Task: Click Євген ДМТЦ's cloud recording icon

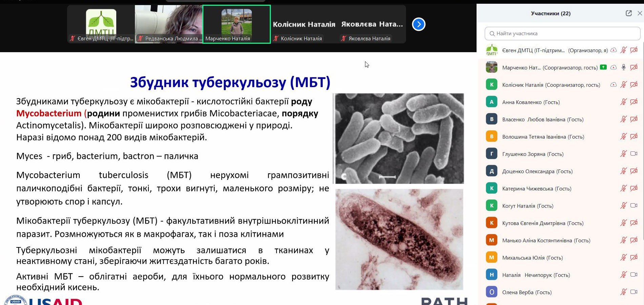Action: (x=613, y=50)
